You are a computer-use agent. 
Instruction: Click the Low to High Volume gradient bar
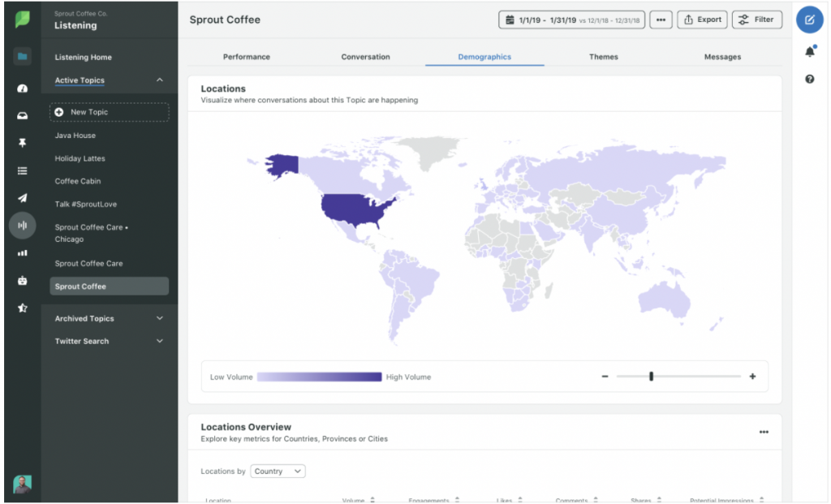tap(319, 377)
